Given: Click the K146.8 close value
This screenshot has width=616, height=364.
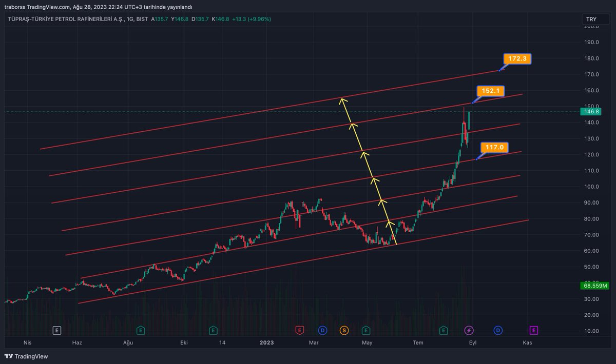Looking at the screenshot, I should coord(221,19).
